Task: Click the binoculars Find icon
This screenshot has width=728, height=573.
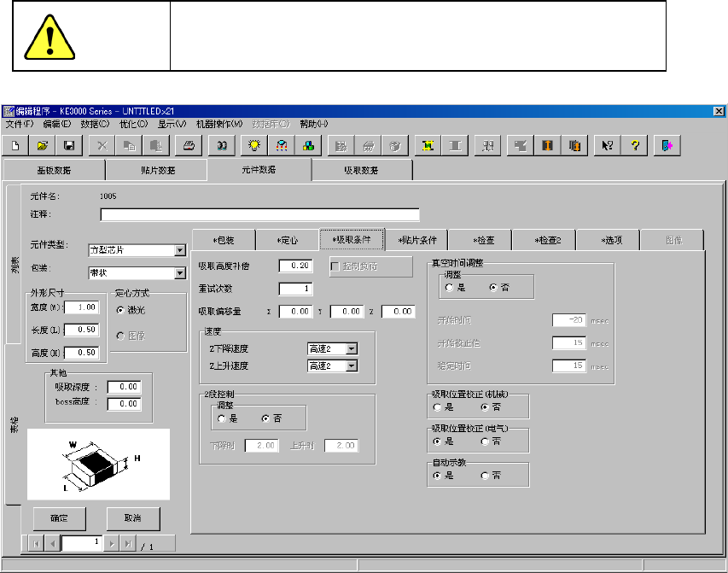Action: 222,146
